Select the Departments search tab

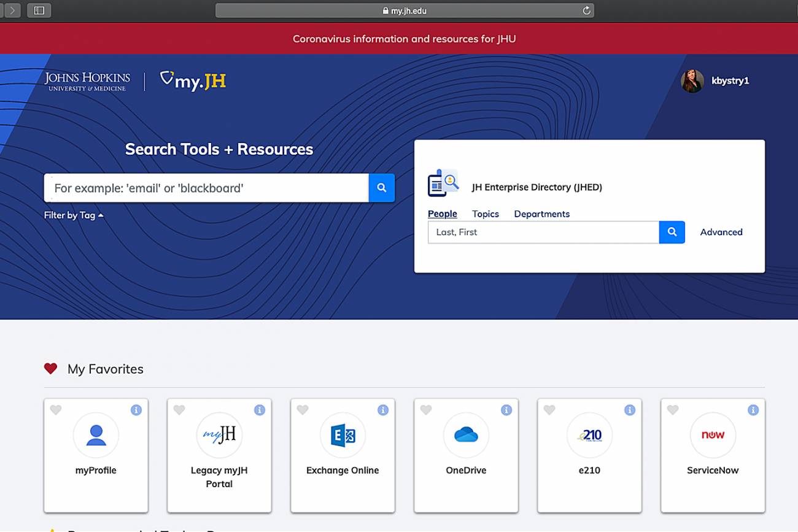pyautogui.click(x=541, y=214)
